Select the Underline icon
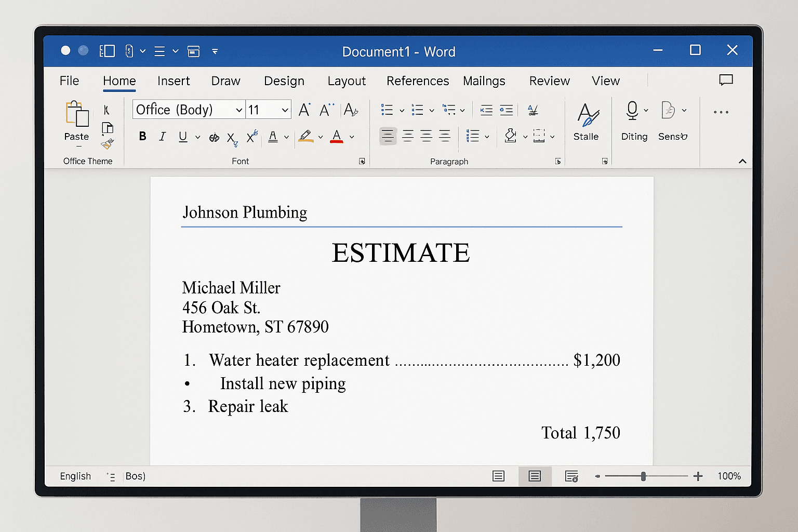Screen dimensions: 798x532 point(183,136)
